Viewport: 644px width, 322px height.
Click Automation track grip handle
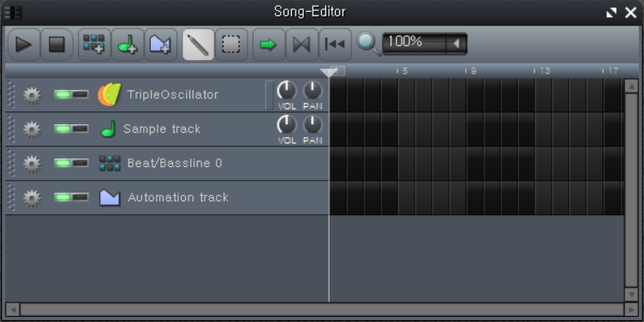point(11,197)
